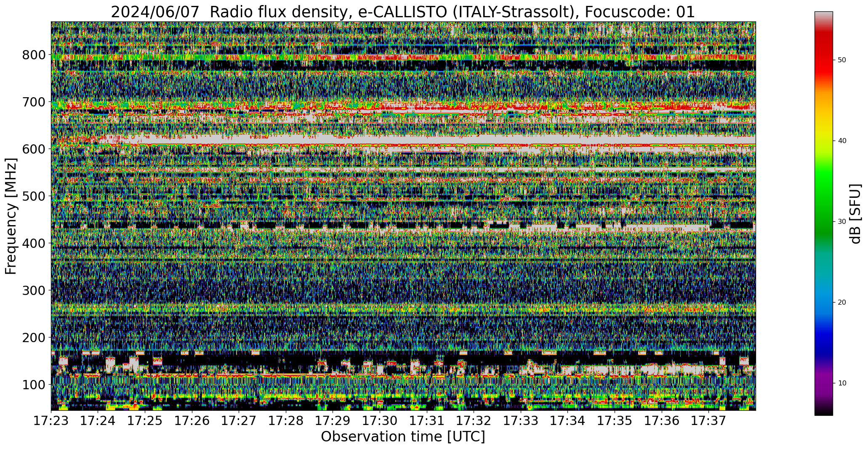Click the grey emission patch at 17:33 near 140 MHz
Screen dimensions: 868x449
(531, 367)
